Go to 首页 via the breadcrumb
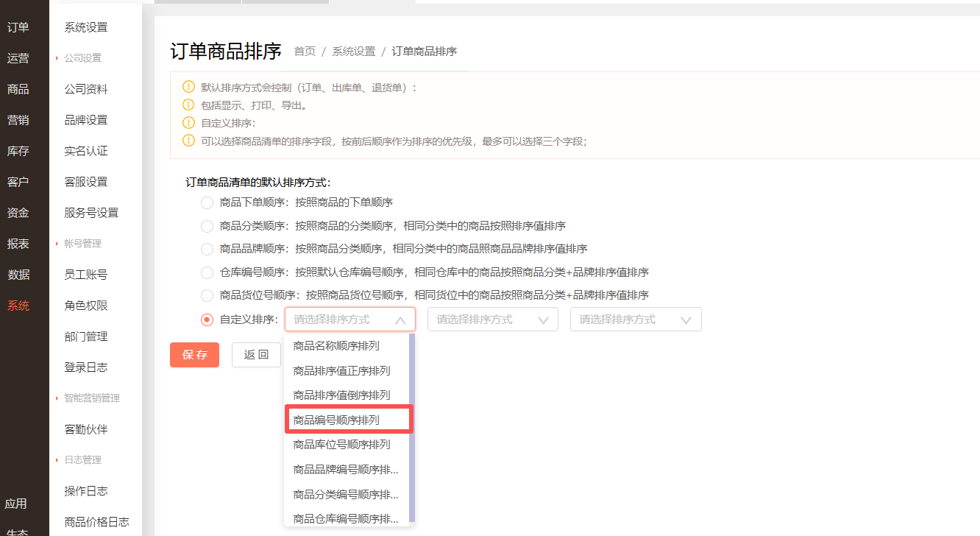 (305, 52)
